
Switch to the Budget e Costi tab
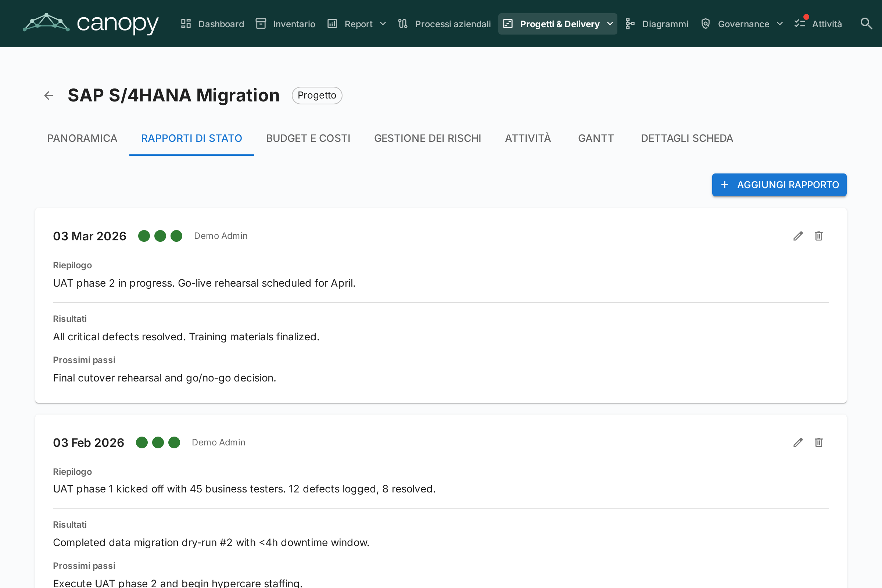(308, 139)
